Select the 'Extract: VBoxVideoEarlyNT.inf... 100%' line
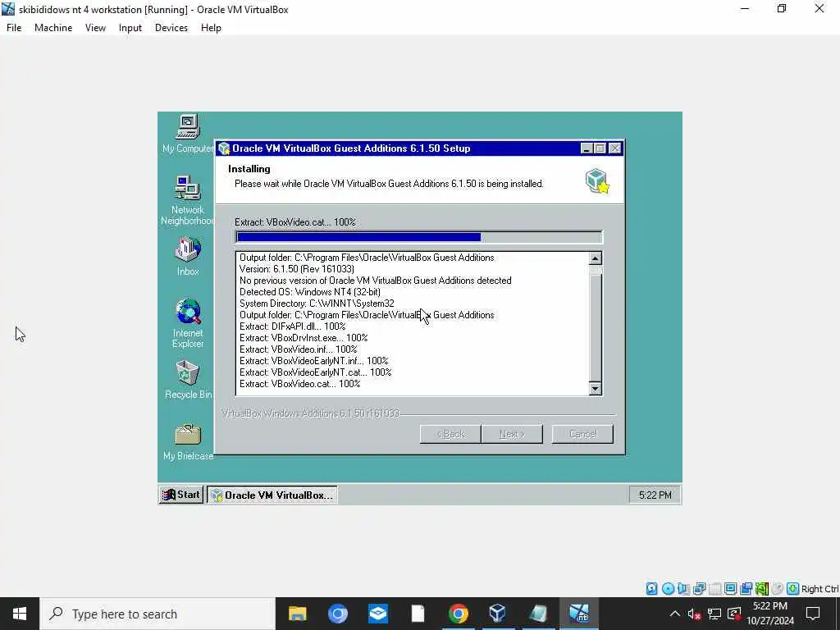The width and height of the screenshot is (840, 630). [313, 361]
